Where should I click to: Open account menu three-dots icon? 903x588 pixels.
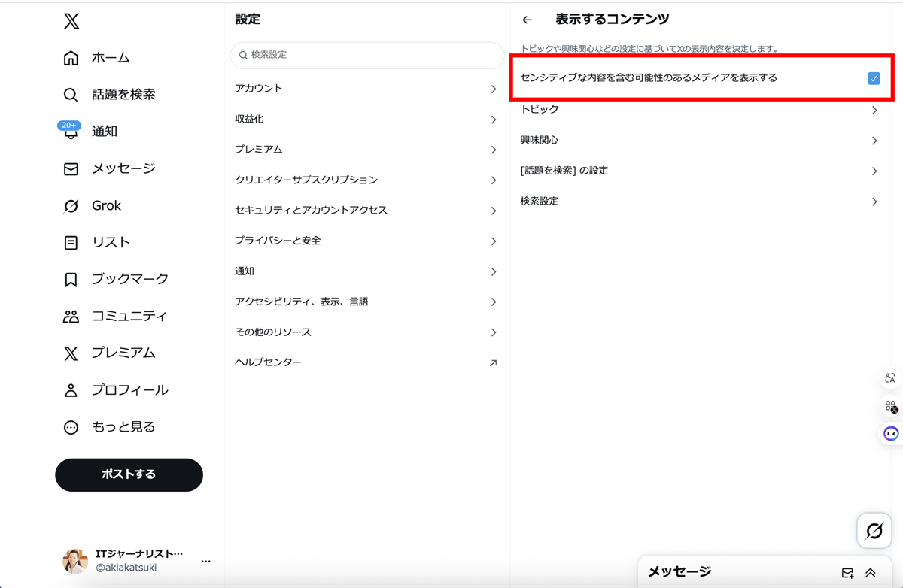click(x=205, y=562)
